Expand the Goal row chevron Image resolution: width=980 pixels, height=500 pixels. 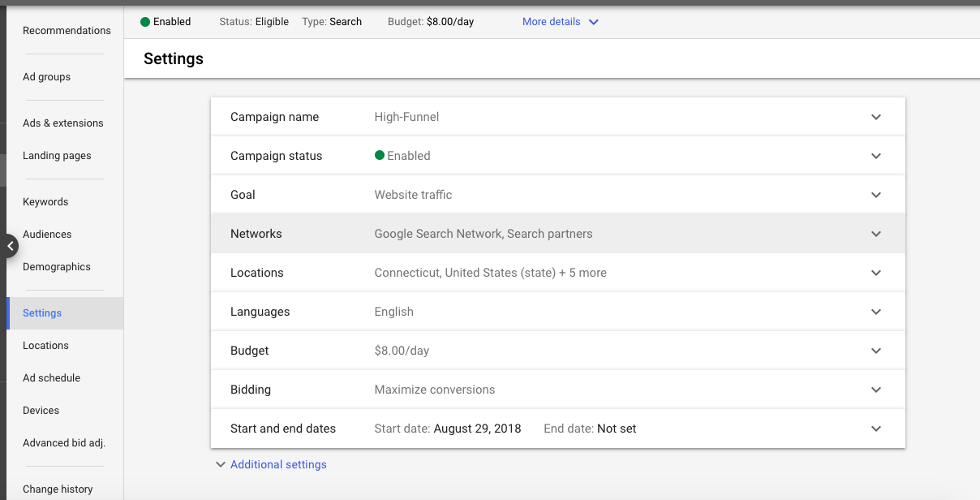tap(876, 194)
